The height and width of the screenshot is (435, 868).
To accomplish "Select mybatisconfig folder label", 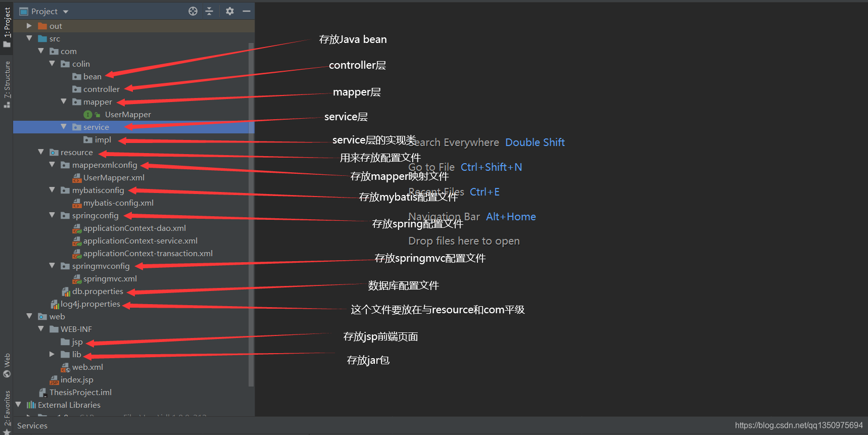I will [98, 190].
